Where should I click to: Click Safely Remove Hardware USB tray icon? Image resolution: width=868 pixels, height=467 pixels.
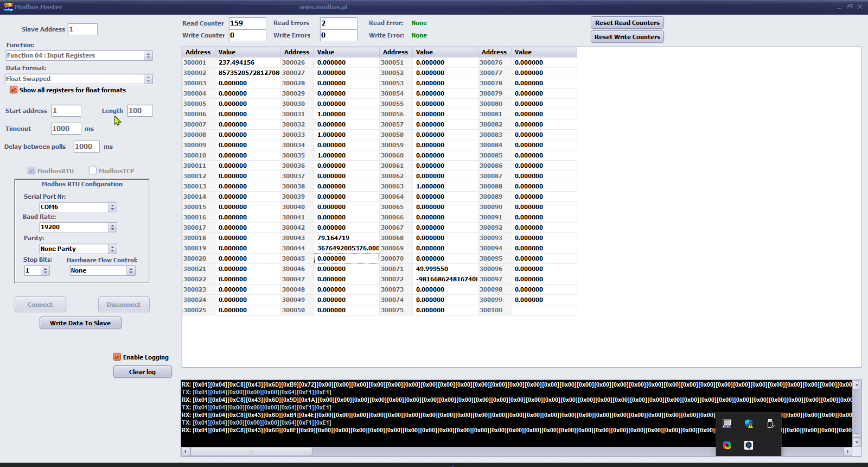coord(770,424)
